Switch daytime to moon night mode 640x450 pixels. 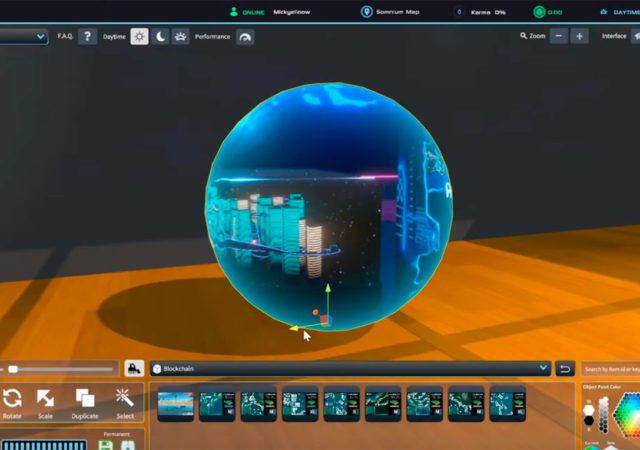pyautogui.click(x=160, y=37)
